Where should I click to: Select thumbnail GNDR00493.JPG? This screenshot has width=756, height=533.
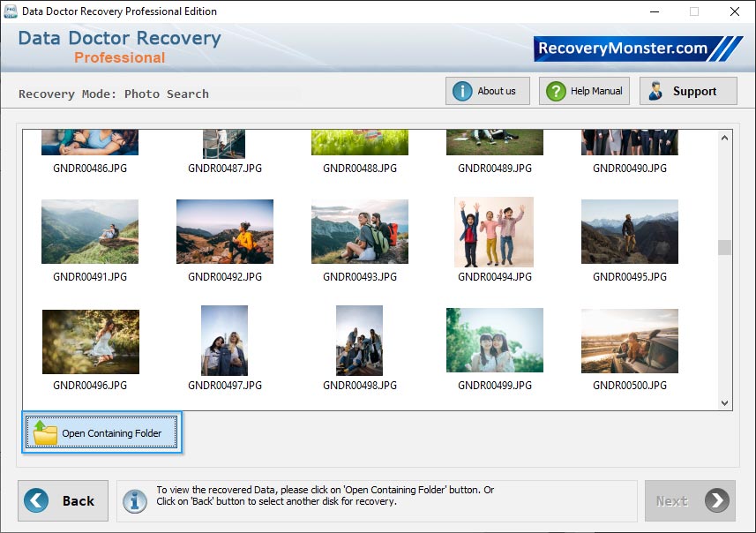pyautogui.click(x=359, y=231)
